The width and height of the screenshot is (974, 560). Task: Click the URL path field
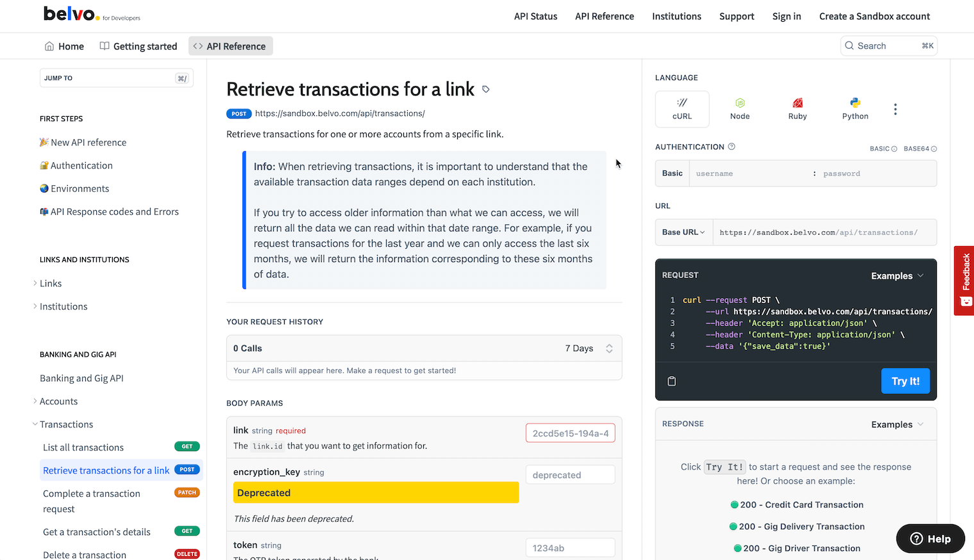(x=825, y=232)
